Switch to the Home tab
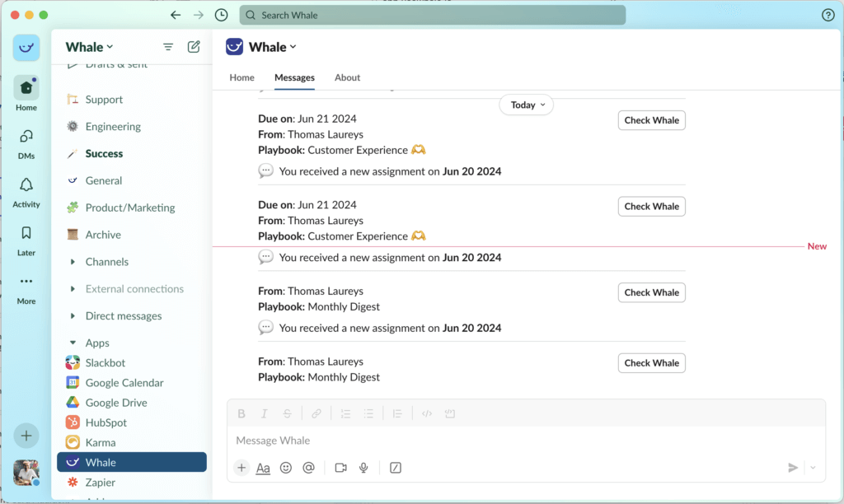The width and height of the screenshot is (844, 504). (241, 77)
